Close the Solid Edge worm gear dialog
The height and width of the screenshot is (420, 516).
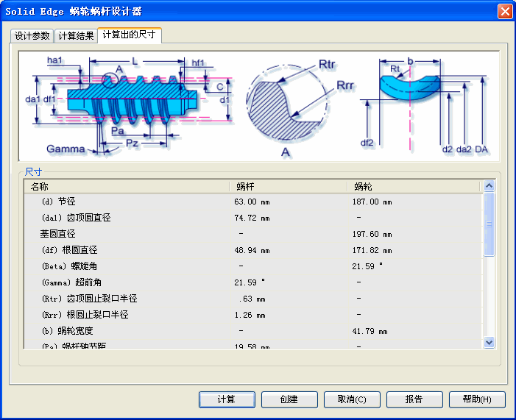pos(504,11)
